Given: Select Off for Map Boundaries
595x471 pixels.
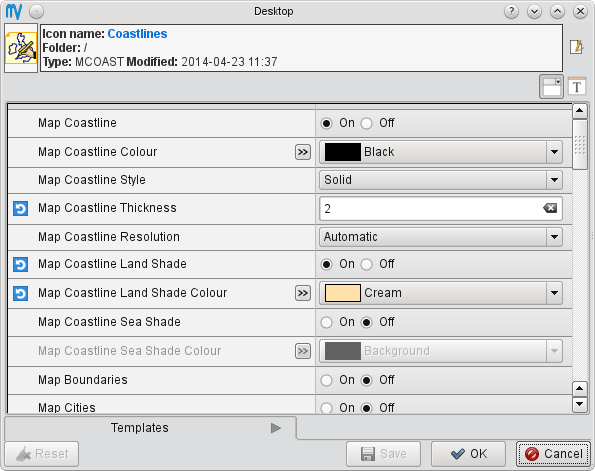Looking at the screenshot, I should click(x=367, y=380).
